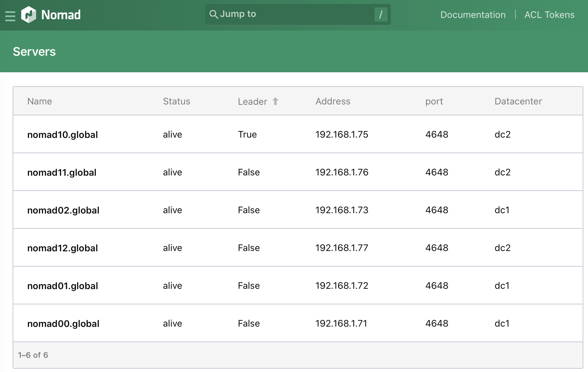
Task: Click the slash shortcut key badge
Action: 381,14
